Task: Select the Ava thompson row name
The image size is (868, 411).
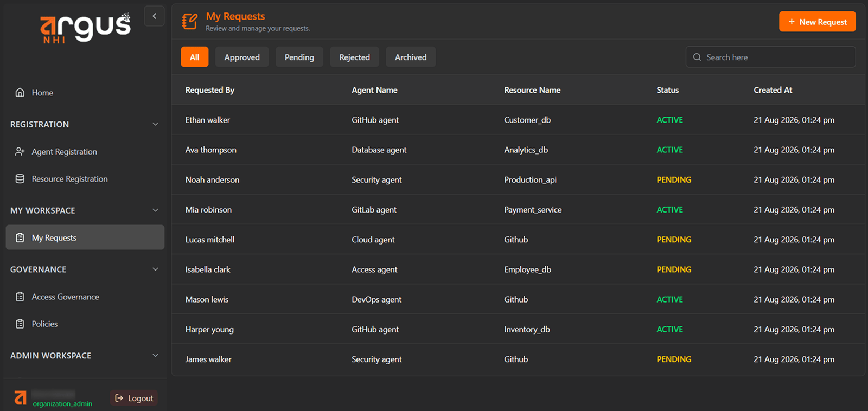Action: 211,150
